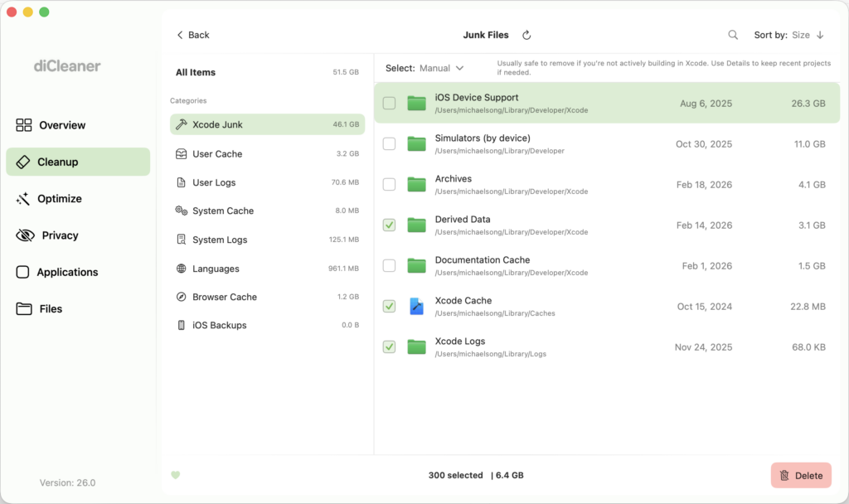849x504 pixels.
Task: Click the green heart icon
Action: [175, 475]
